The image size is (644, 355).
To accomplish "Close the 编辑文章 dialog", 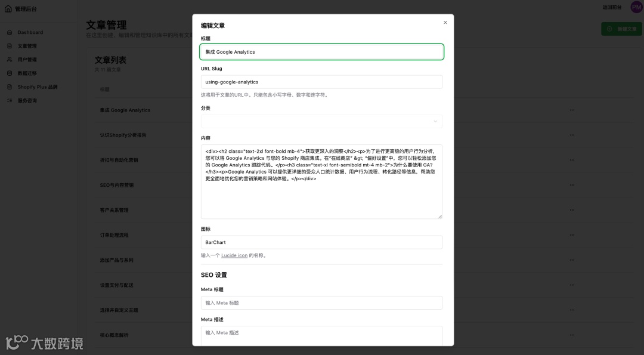I will [445, 23].
